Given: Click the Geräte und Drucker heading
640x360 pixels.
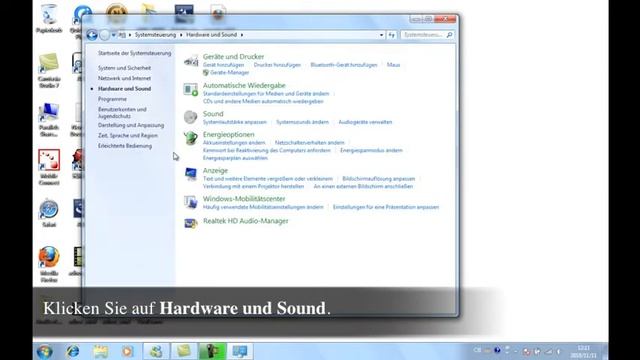Looking at the screenshot, I should tap(233, 57).
